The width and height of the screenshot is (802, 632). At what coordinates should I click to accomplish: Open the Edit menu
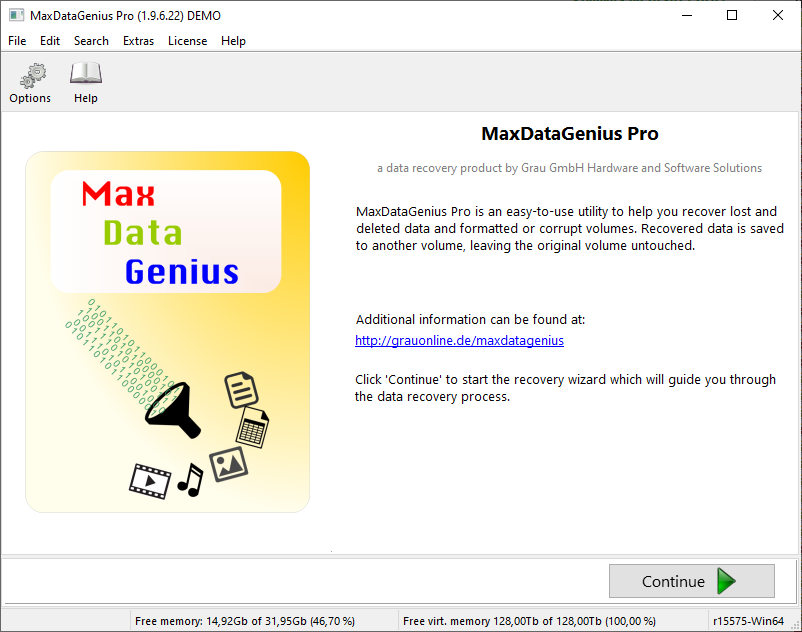point(49,41)
